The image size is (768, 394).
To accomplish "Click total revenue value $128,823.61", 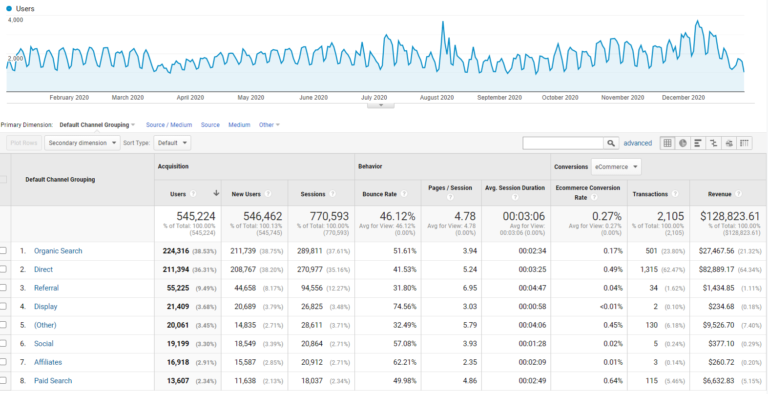I will 729,216.
